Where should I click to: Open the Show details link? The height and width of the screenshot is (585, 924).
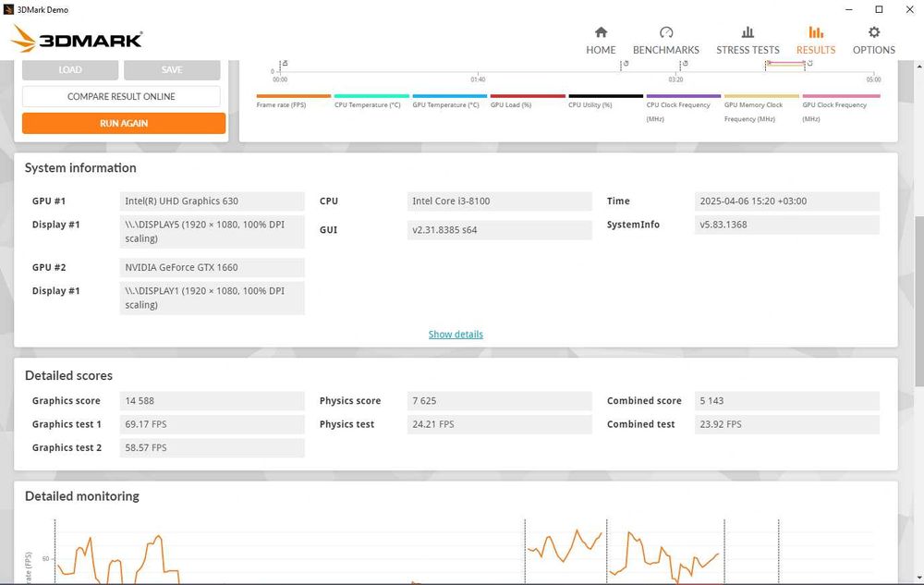[456, 334]
